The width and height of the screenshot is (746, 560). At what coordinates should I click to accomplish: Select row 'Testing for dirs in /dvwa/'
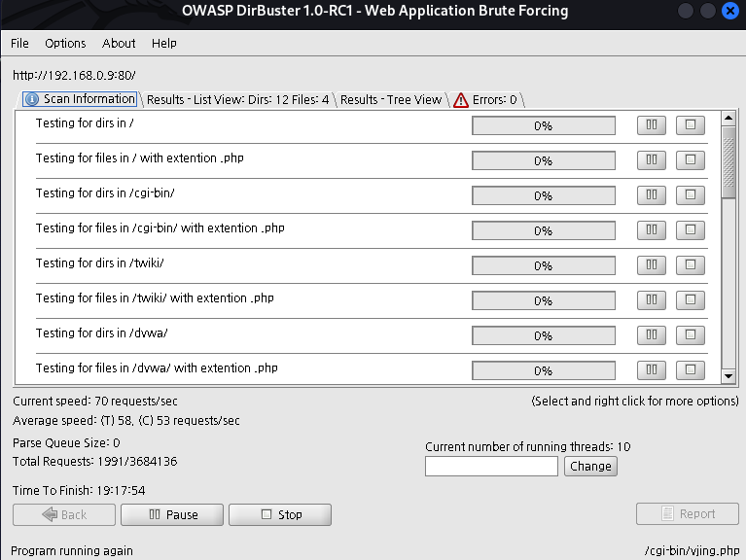click(x=372, y=335)
